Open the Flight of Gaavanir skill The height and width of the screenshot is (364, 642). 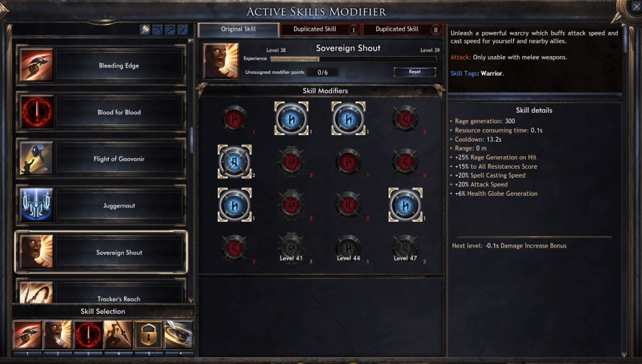tap(101, 159)
